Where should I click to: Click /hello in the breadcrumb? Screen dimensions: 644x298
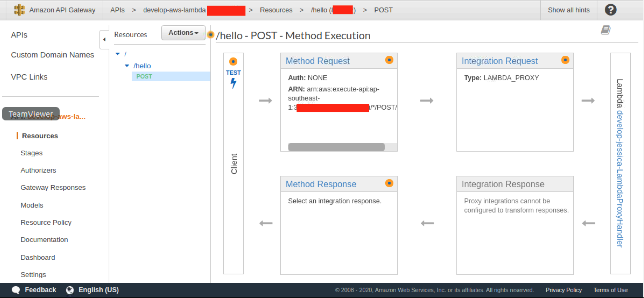tap(333, 10)
